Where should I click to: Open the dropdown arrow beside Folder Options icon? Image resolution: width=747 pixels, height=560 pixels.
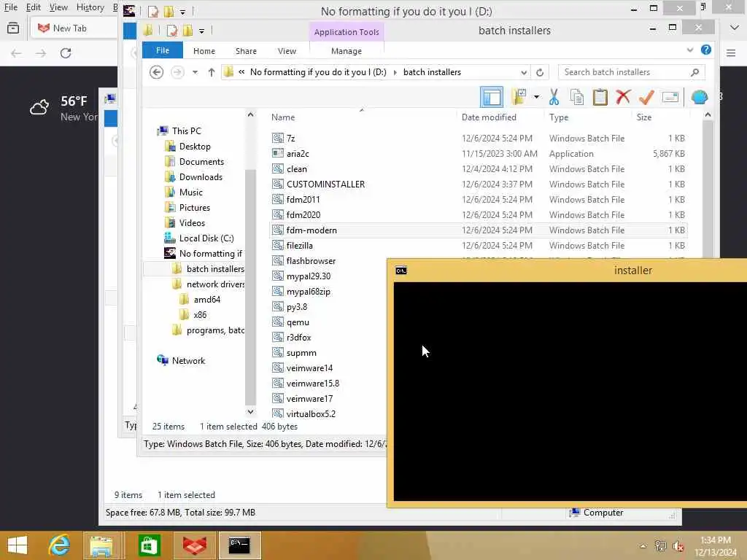(536, 97)
